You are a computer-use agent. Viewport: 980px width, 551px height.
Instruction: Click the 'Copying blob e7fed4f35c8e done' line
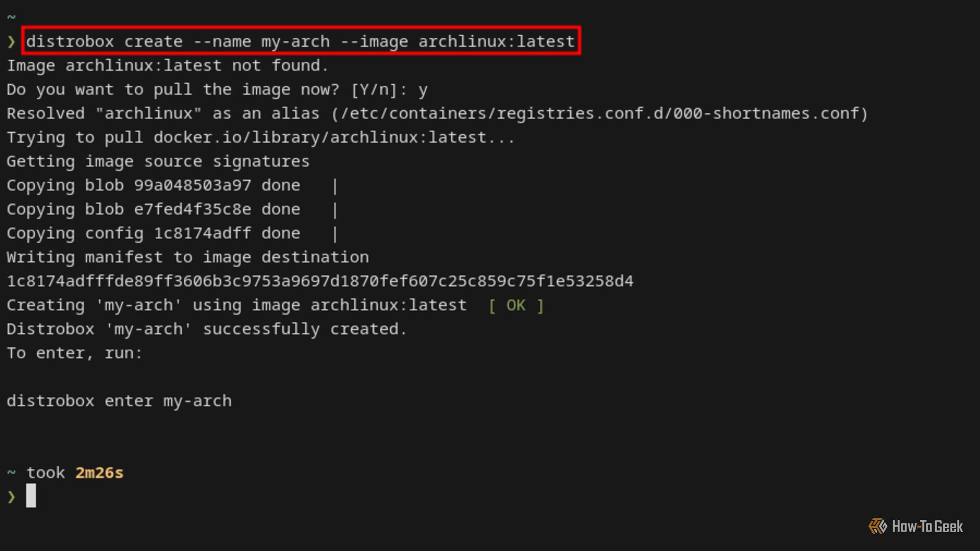153,209
